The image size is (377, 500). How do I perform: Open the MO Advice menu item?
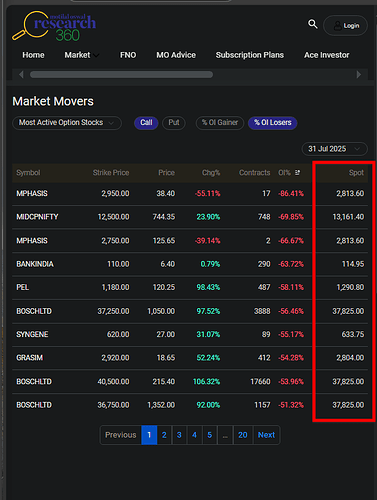click(x=176, y=55)
